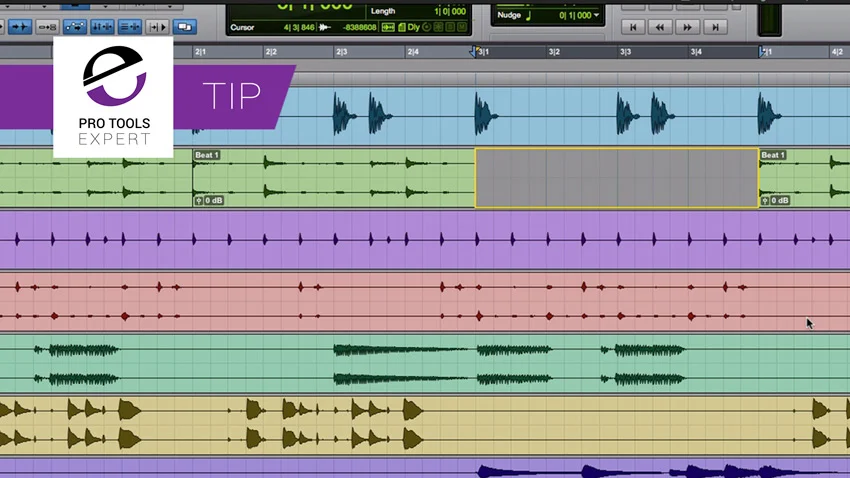This screenshot has width=850, height=478.
Task: Click ruler position 2|2
Action: tap(271, 52)
